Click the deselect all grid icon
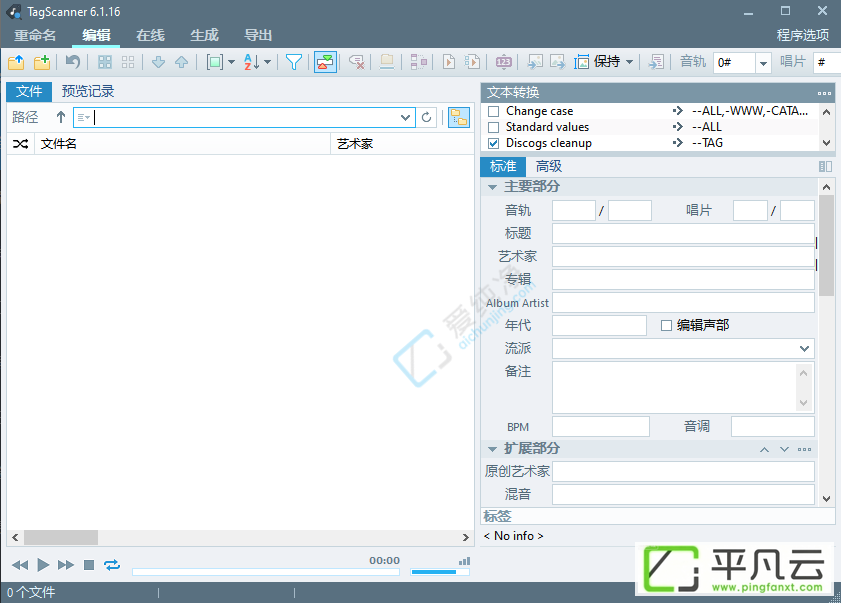This screenshot has height=603, width=841. tap(128, 62)
